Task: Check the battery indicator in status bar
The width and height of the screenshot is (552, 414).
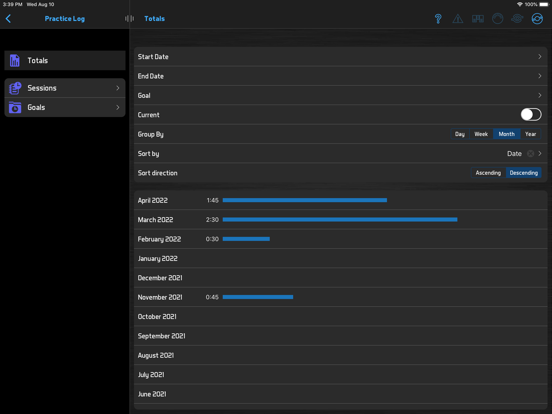Action: tap(544, 4)
